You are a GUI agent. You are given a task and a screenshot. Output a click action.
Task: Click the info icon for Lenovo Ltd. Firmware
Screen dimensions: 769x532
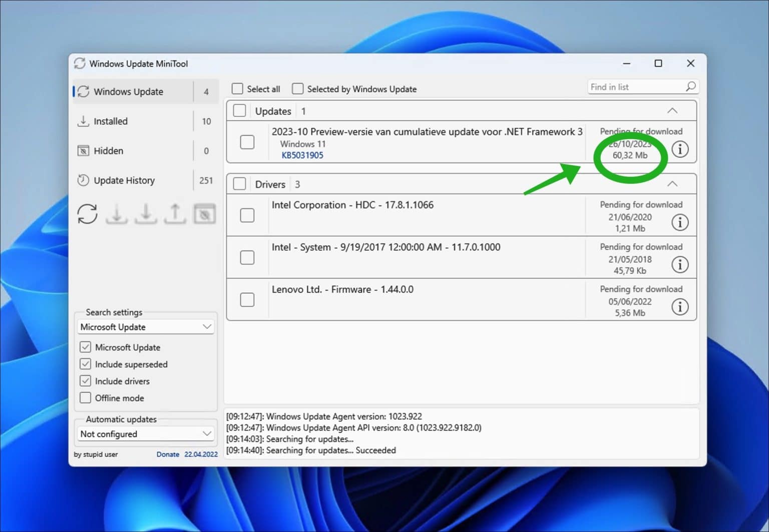click(x=680, y=307)
